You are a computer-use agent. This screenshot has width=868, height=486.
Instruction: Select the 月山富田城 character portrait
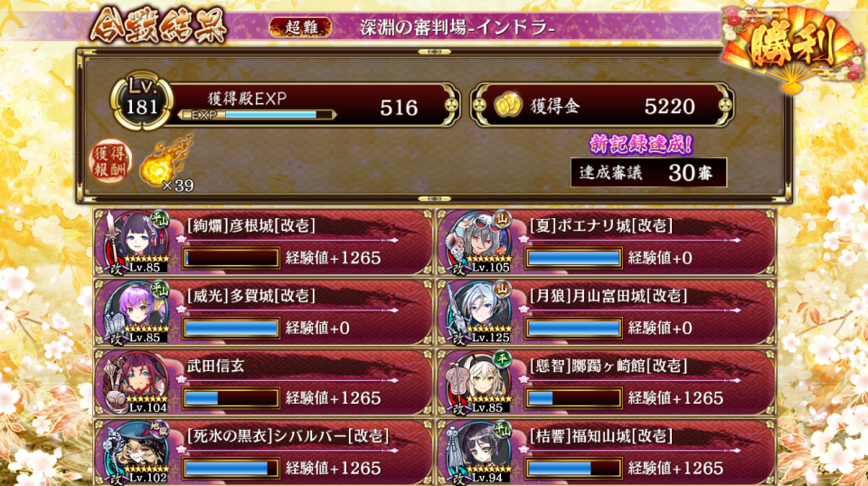(x=479, y=312)
